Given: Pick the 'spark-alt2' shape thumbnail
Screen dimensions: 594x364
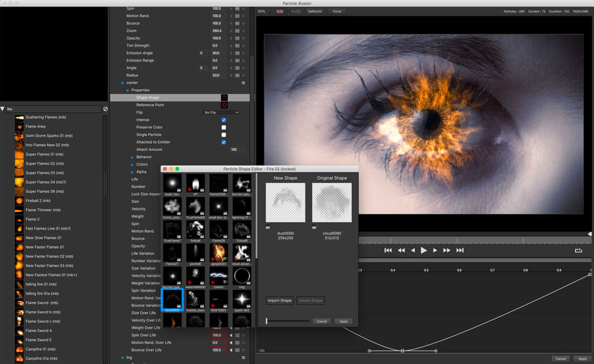Looking at the screenshot, I should [x=242, y=299].
